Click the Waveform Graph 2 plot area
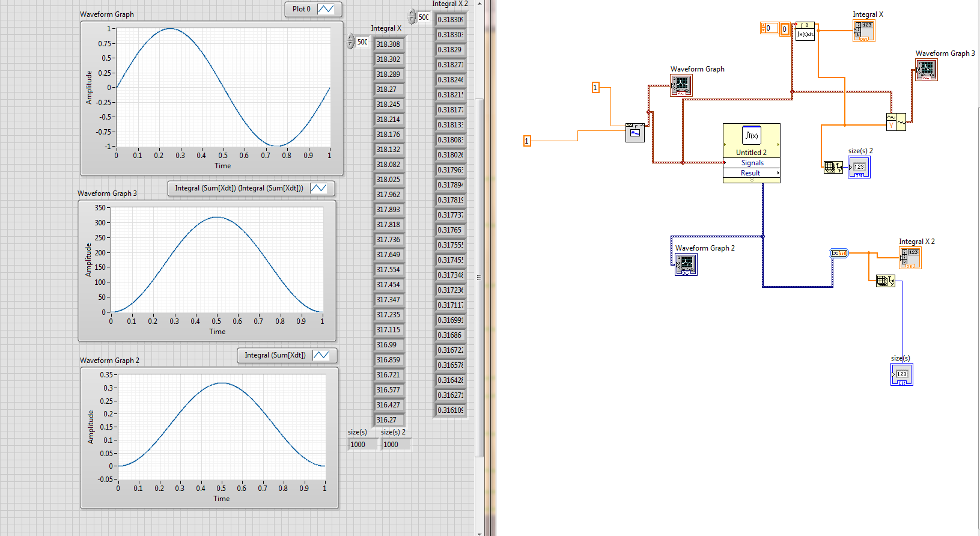Viewport: 980px width, 536px height. click(222, 427)
